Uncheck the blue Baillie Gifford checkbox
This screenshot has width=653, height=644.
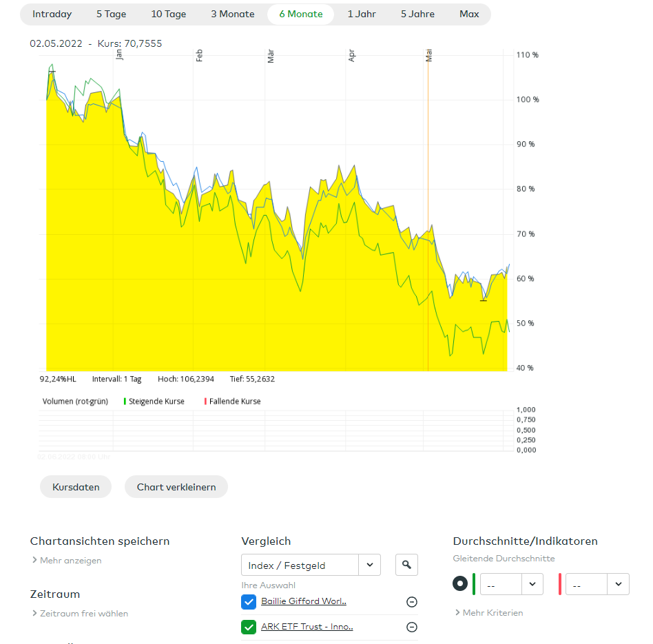pyautogui.click(x=249, y=602)
